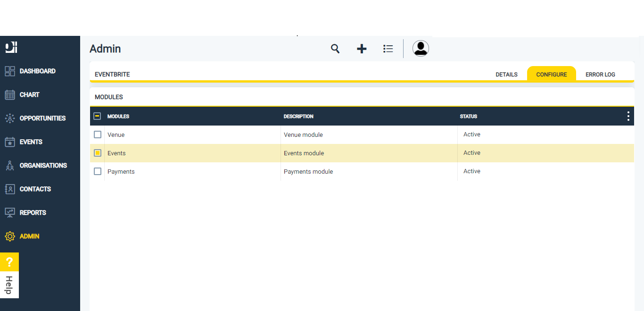Select Admin sidebar label

pyautogui.click(x=30, y=236)
